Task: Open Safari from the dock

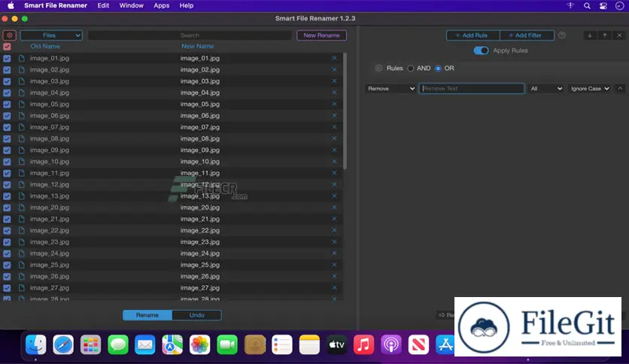Action: click(x=63, y=344)
